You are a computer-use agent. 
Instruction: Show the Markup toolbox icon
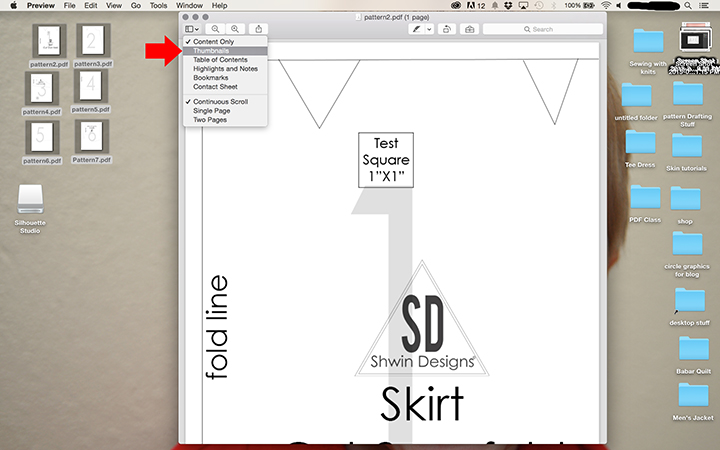469,29
